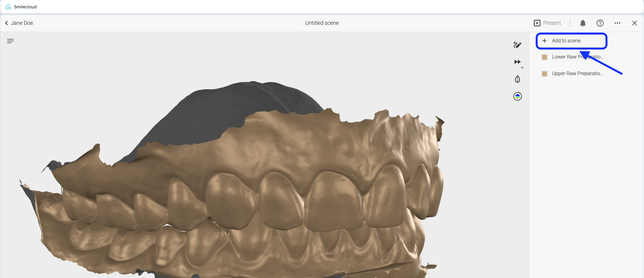Toggle Upper Raw Preparation color checkbox

tap(544, 73)
